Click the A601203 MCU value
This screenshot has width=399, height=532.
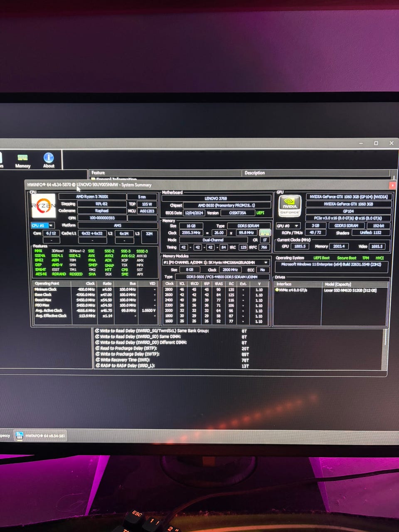point(147,211)
